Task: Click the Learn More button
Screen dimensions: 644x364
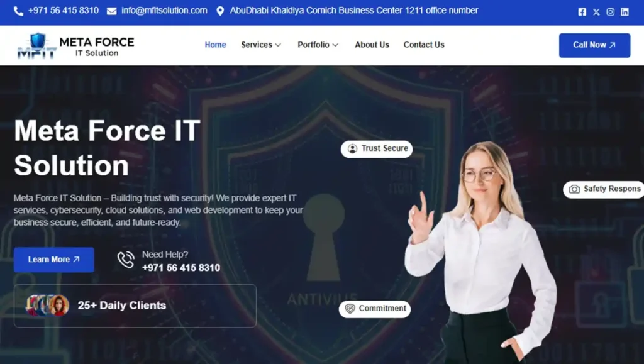Action: point(54,260)
